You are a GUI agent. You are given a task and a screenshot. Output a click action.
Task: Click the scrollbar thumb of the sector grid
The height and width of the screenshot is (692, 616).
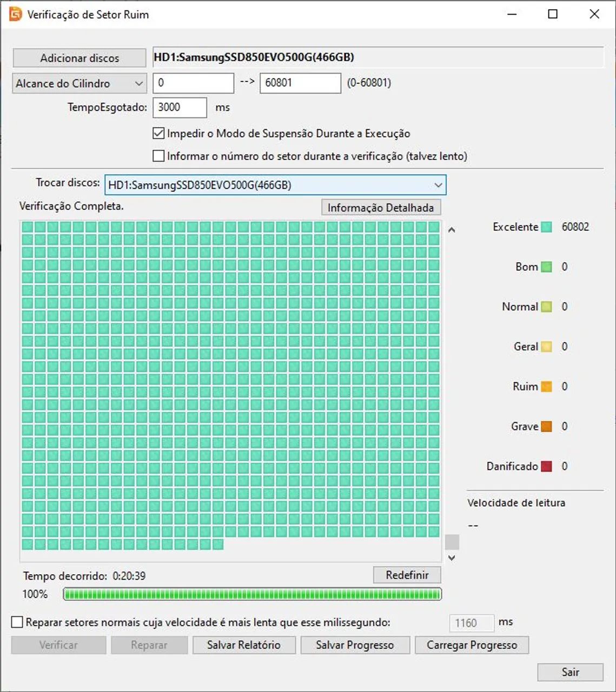(x=452, y=542)
